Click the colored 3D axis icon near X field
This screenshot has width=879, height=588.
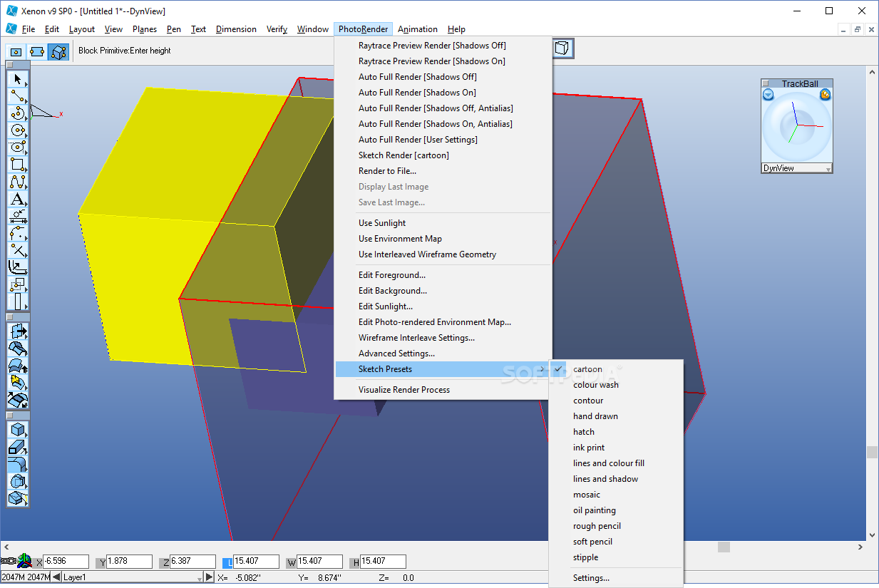click(24, 560)
